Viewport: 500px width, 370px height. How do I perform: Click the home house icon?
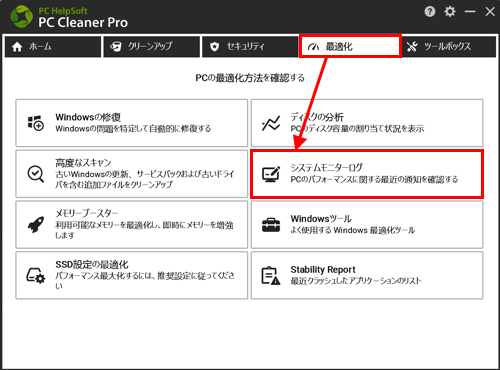coord(17,47)
